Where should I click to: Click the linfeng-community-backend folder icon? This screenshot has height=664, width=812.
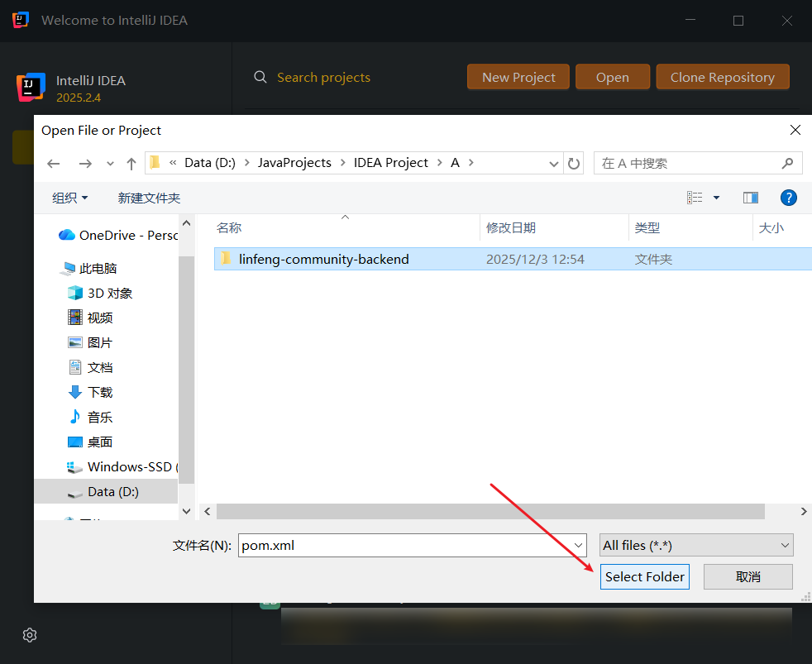pos(226,259)
